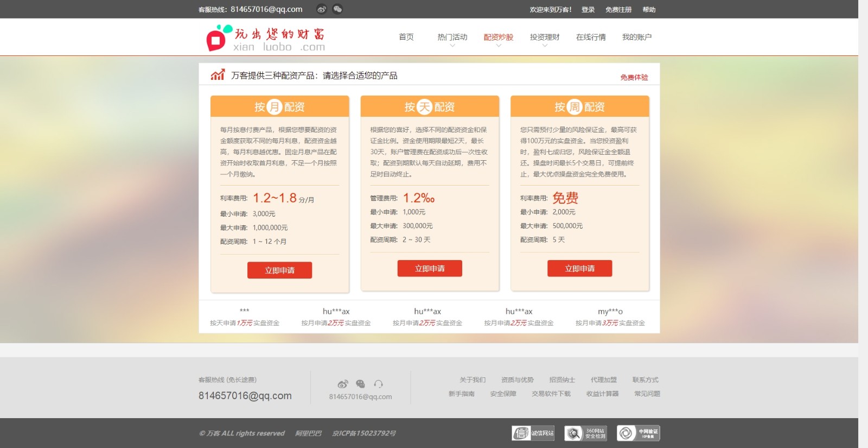Screen dimensions: 868x448
Task: Click the 中网验证 badge in the footer
Action: click(x=638, y=433)
